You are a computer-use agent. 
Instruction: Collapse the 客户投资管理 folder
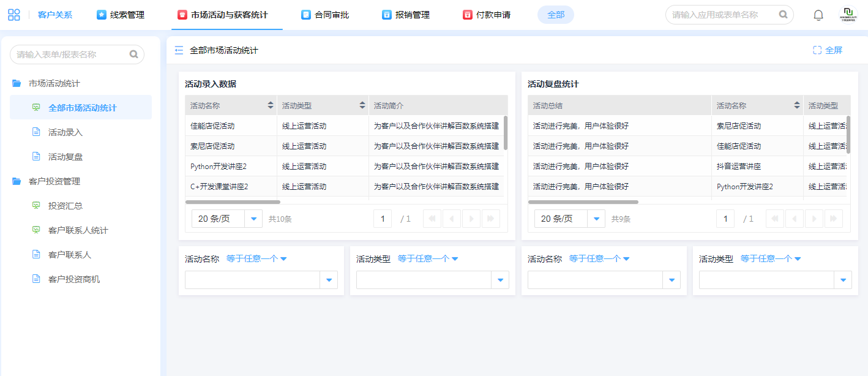tap(17, 181)
